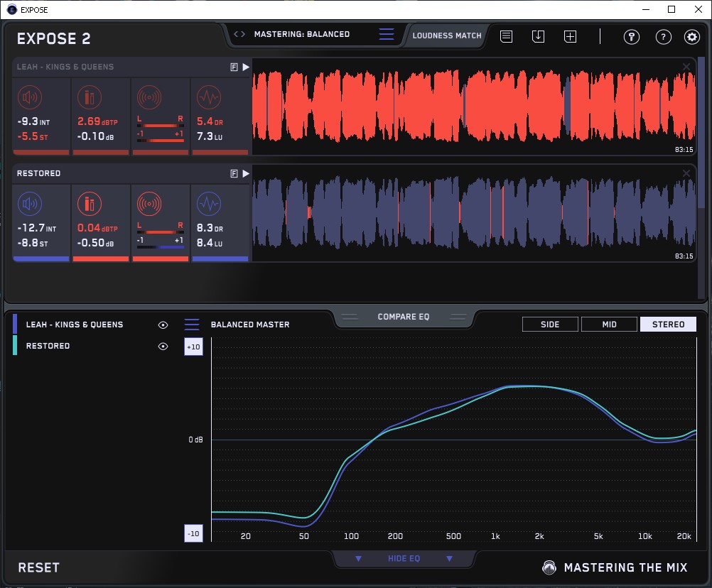Viewport: 712px width, 588px height.
Task: Click the right triangle beside Hide EQ
Action: click(449, 558)
